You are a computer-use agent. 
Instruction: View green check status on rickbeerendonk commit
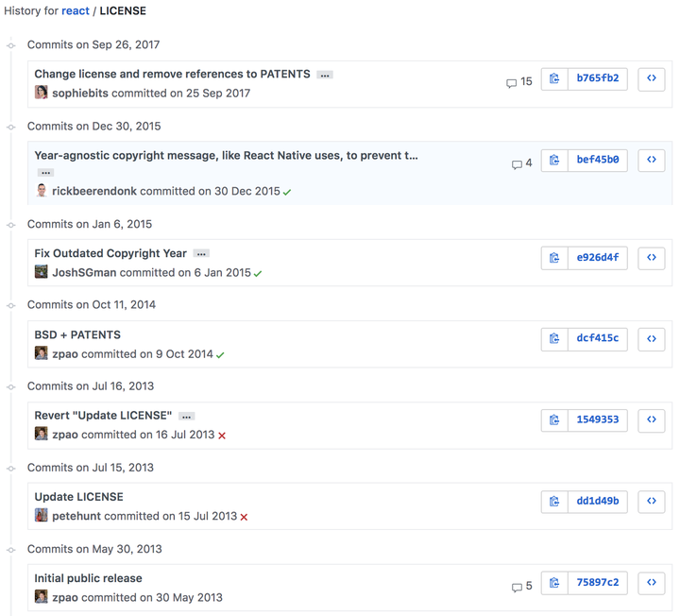(287, 192)
